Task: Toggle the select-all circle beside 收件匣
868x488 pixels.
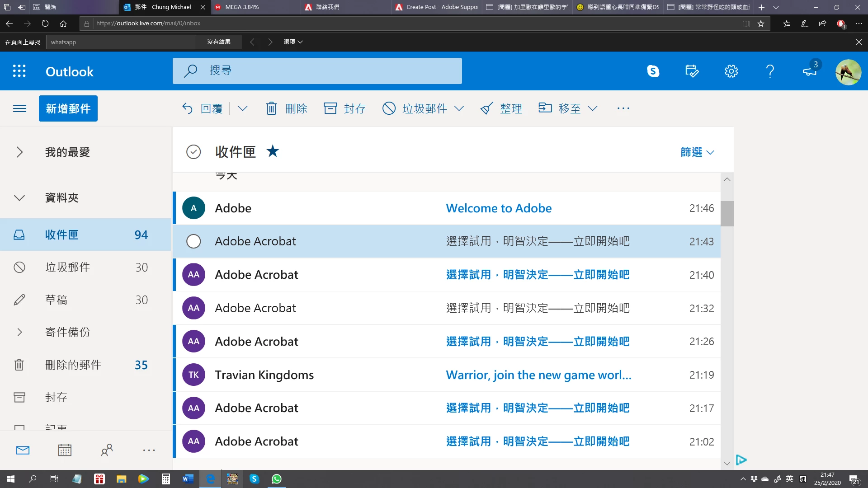Action: click(193, 152)
